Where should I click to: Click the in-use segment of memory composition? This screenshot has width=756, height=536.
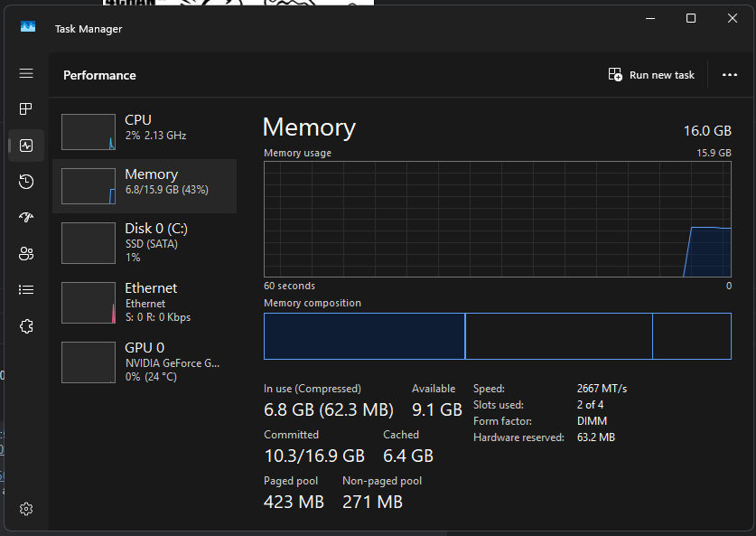(364, 336)
